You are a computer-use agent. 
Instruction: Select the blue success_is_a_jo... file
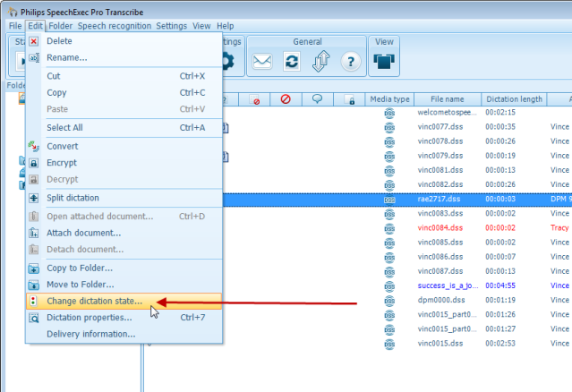(x=448, y=285)
